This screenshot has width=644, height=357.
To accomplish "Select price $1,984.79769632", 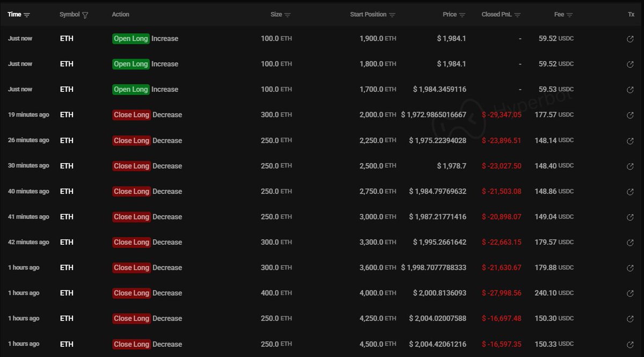I will pos(437,191).
